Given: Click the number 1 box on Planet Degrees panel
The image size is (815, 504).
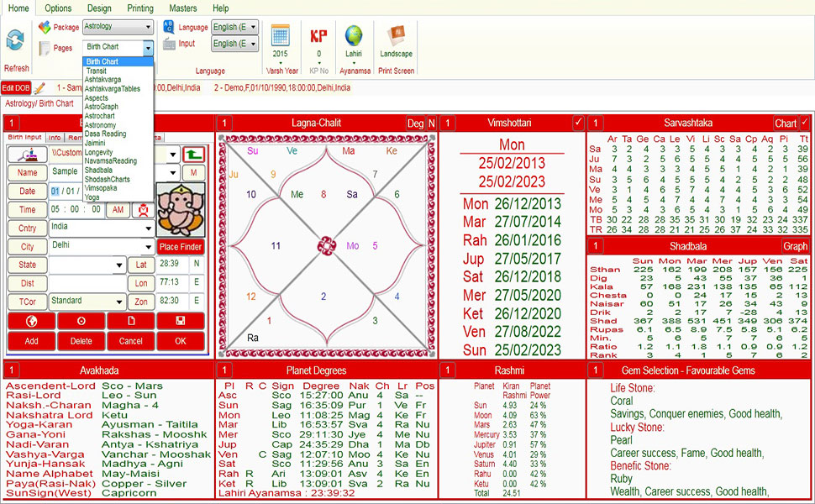Looking at the screenshot, I should (x=224, y=370).
